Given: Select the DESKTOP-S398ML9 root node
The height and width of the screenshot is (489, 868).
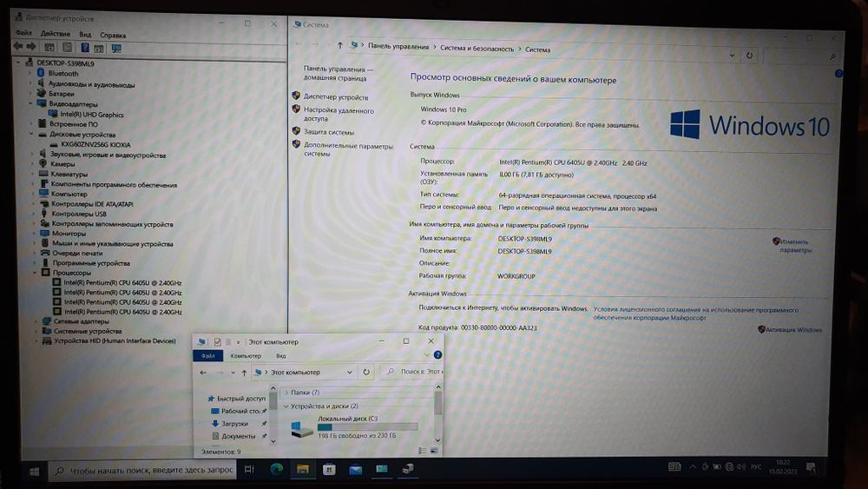Looking at the screenshot, I should (x=65, y=63).
